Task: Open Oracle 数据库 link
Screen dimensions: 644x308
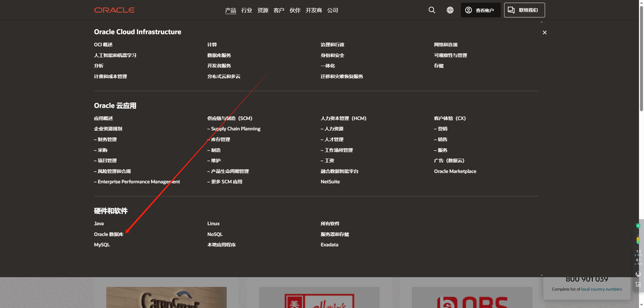Action: [x=109, y=234]
